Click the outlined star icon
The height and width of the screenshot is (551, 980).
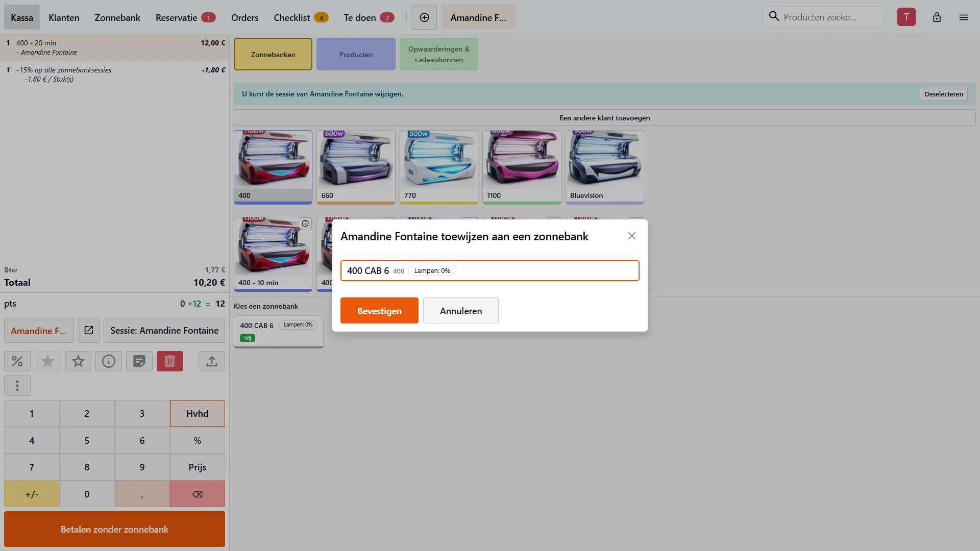[x=78, y=361]
